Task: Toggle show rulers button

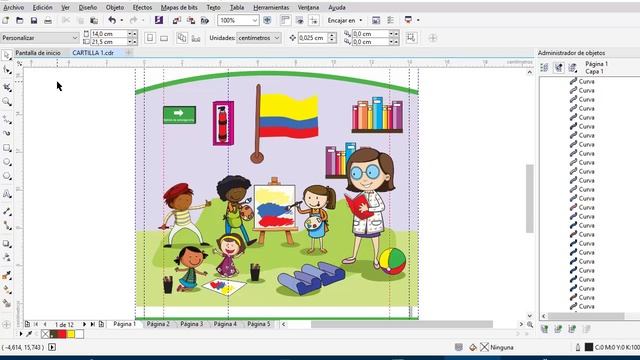Action: click(286, 20)
